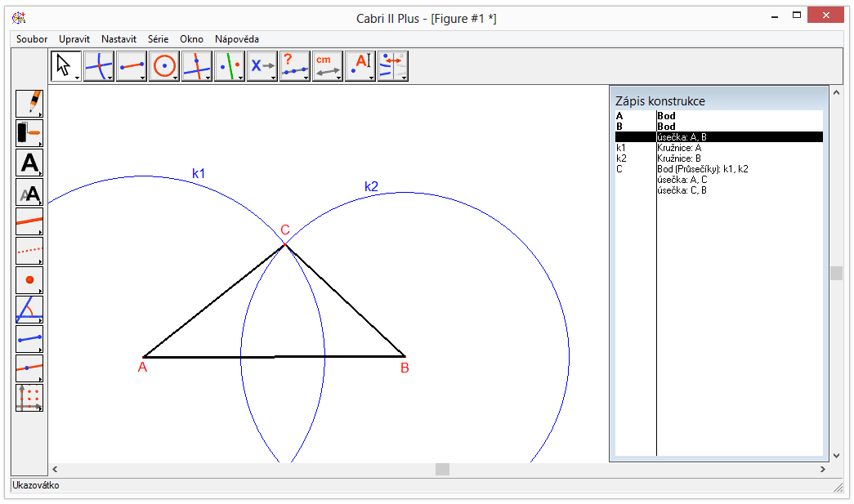
Task: Open the hide/show attributes toolbox
Action: click(x=393, y=66)
